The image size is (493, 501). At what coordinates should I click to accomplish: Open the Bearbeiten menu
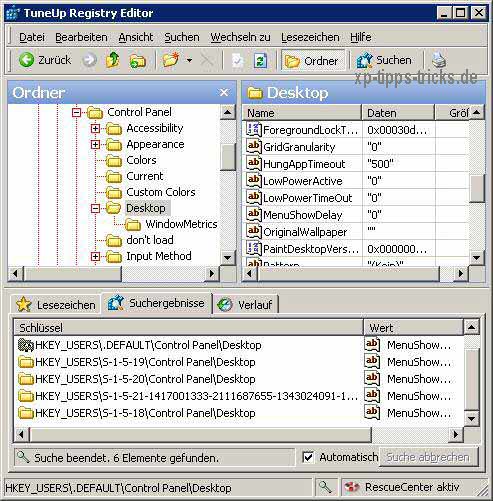[x=81, y=37]
